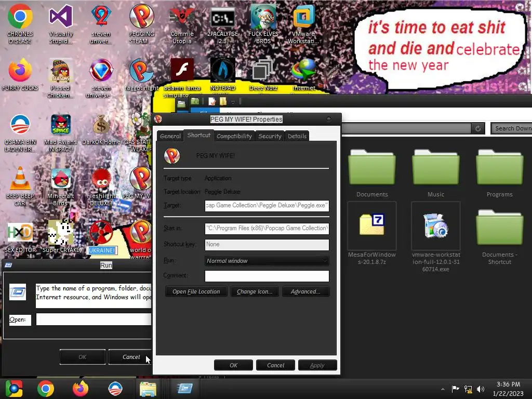Screen dimensions: 532x399
Task: Open the Super CRYAKL desktop icon
Action: (x=60, y=237)
